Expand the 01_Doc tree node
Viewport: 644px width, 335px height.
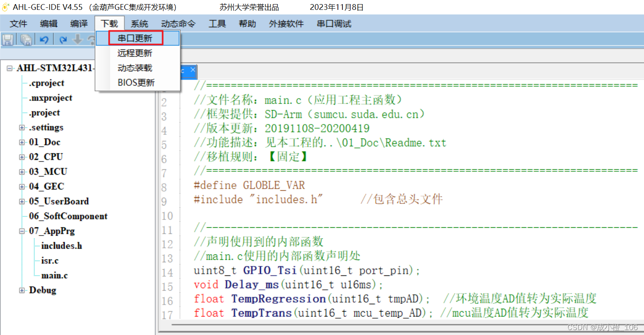tap(21, 142)
